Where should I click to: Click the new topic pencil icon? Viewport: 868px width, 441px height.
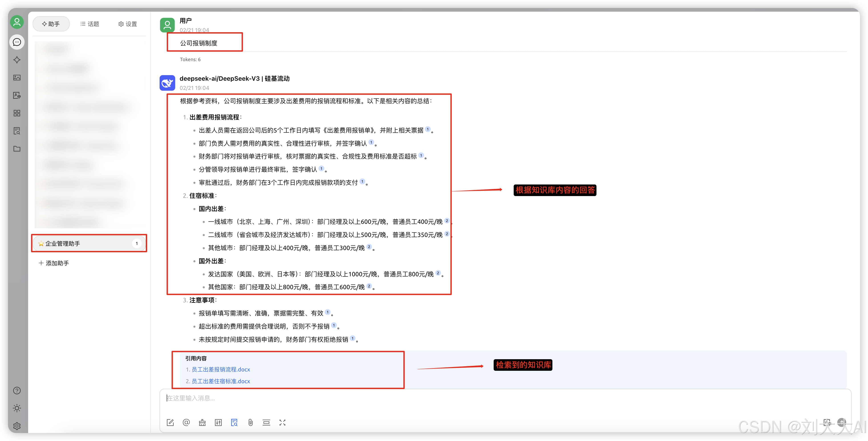tap(170, 423)
